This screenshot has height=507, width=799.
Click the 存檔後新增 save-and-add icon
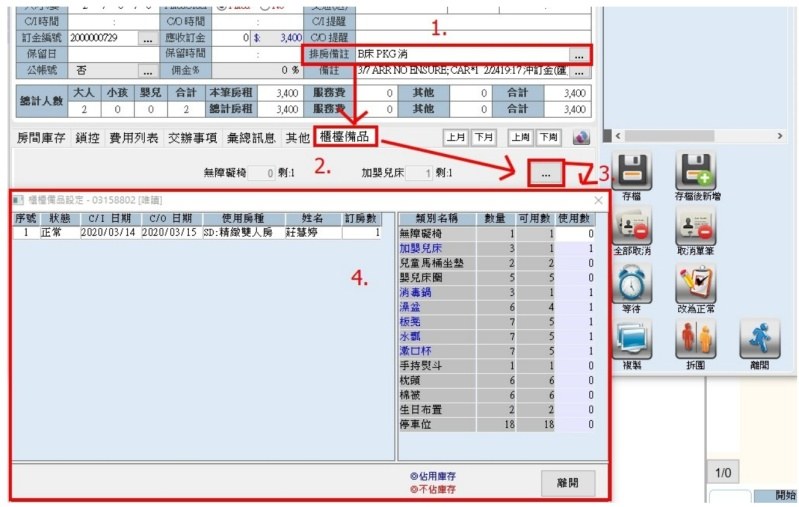click(696, 172)
